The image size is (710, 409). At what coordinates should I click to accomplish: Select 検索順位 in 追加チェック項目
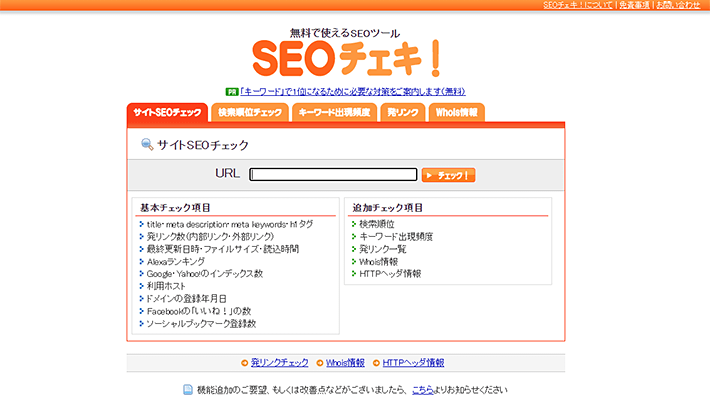tap(377, 224)
